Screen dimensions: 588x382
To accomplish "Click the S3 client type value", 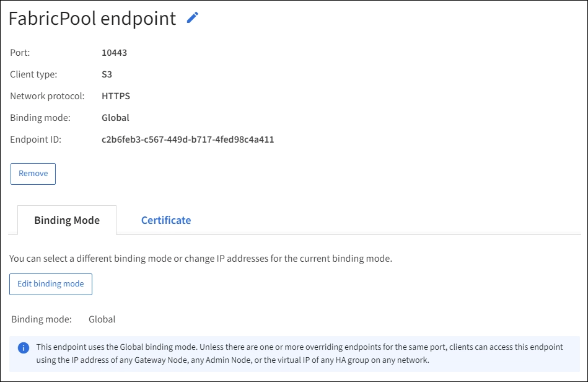I will coord(107,74).
